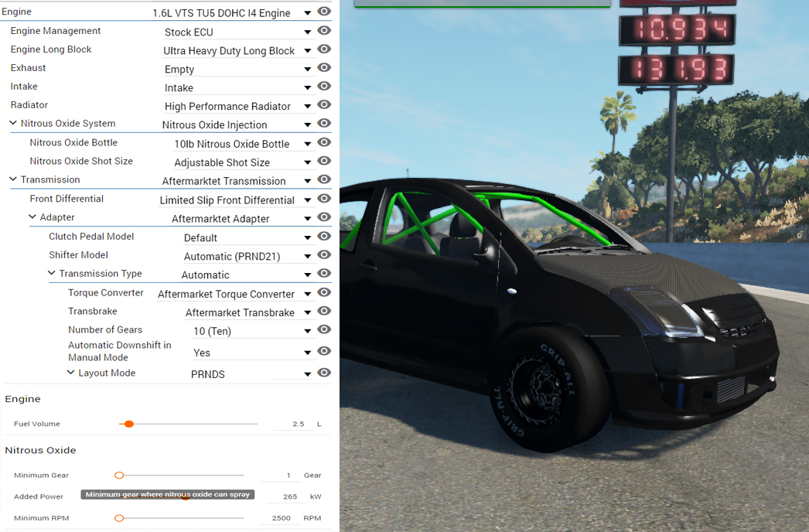Toggle eye icon for Front Differential
Image resolution: width=809 pixels, height=532 pixels.
tap(324, 199)
